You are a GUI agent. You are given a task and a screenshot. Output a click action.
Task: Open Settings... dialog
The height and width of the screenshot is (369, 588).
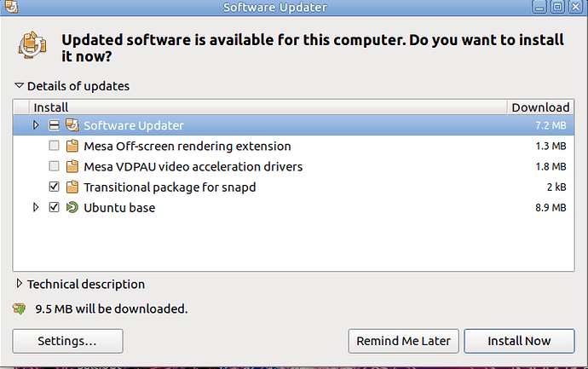pos(67,341)
